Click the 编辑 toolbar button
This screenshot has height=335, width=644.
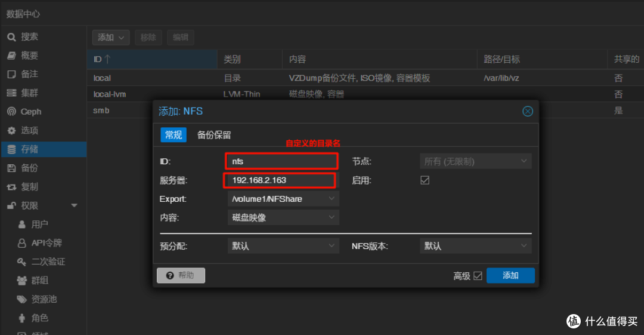click(x=181, y=38)
